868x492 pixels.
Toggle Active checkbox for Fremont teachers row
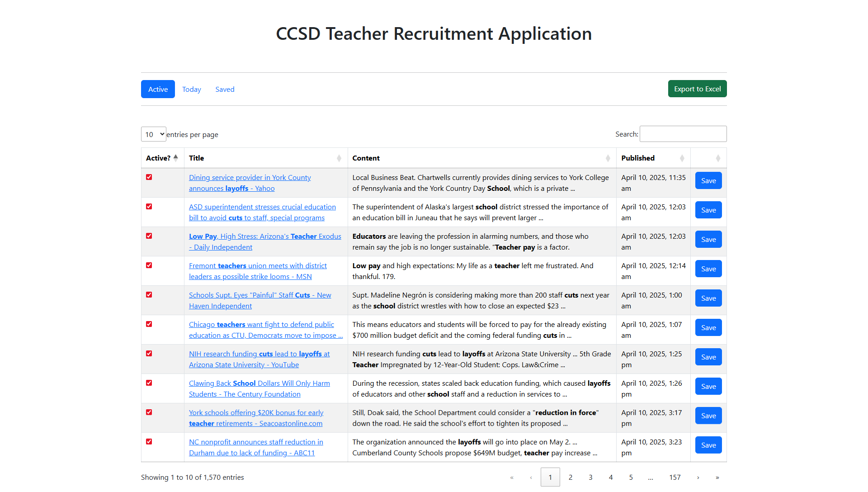tap(149, 265)
